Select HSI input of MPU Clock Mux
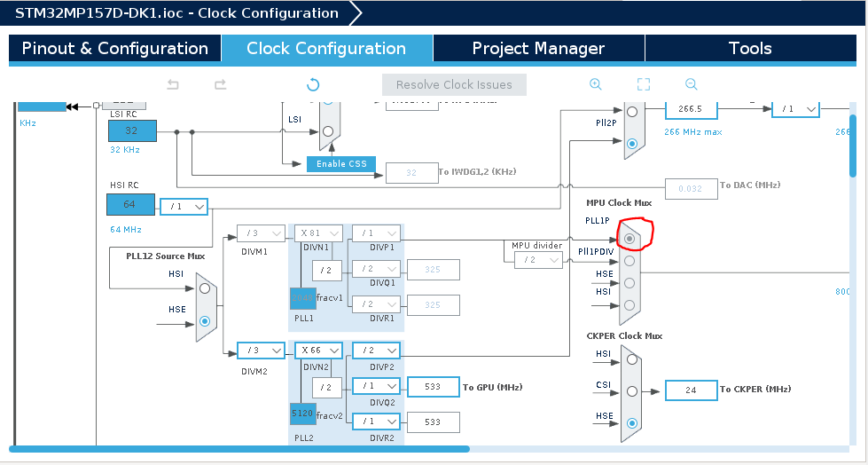 (x=629, y=305)
